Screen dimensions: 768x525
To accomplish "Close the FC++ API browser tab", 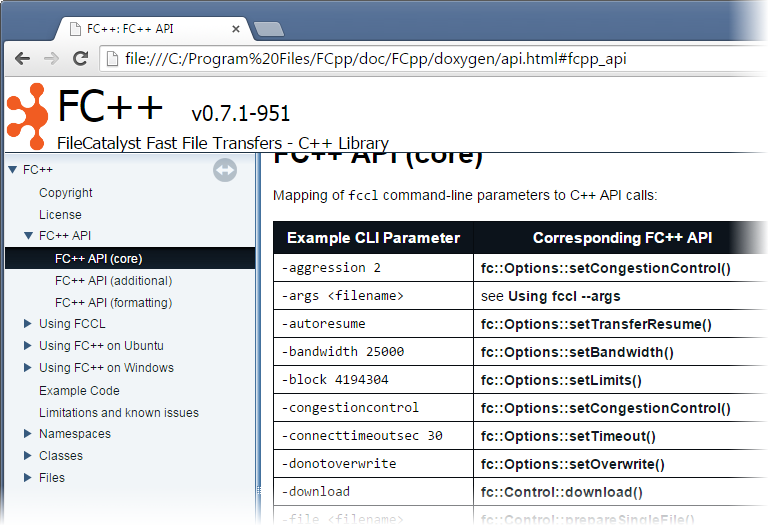I will click(x=236, y=29).
